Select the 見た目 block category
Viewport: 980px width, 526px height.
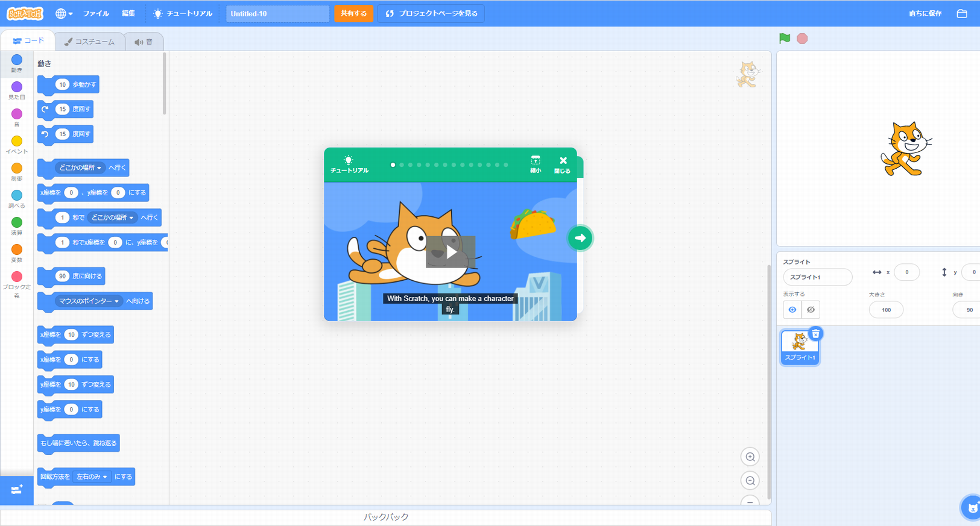pyautogui.click(x=17, y=90)
